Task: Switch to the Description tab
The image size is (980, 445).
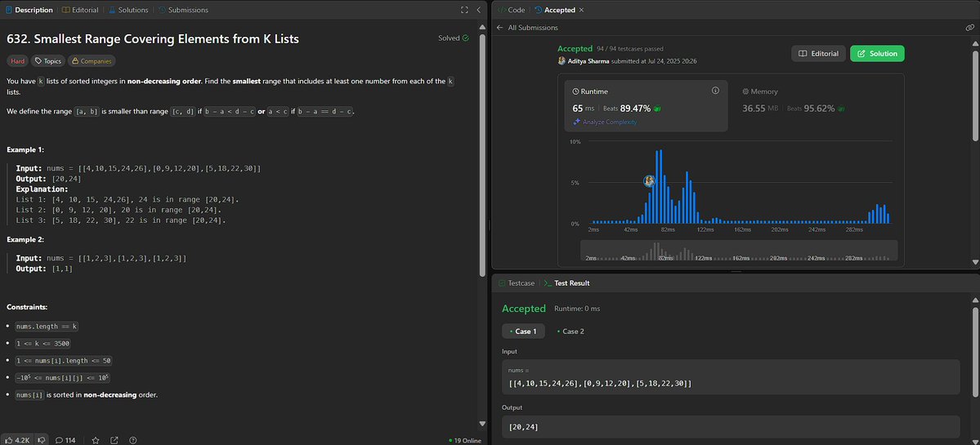Action: [29, 10]
